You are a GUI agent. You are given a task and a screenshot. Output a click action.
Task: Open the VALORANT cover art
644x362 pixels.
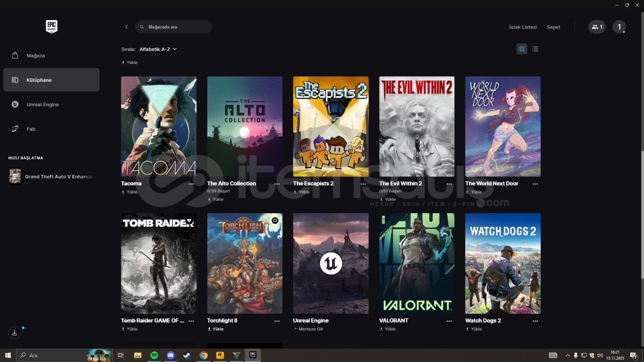417,263
